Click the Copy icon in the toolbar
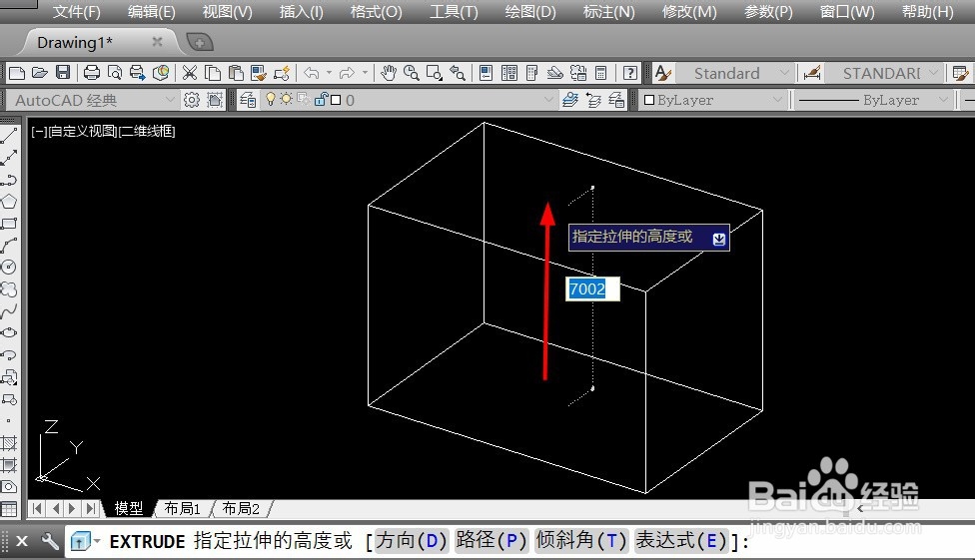Screen dimensions: 975x560 tap(213, 73)
